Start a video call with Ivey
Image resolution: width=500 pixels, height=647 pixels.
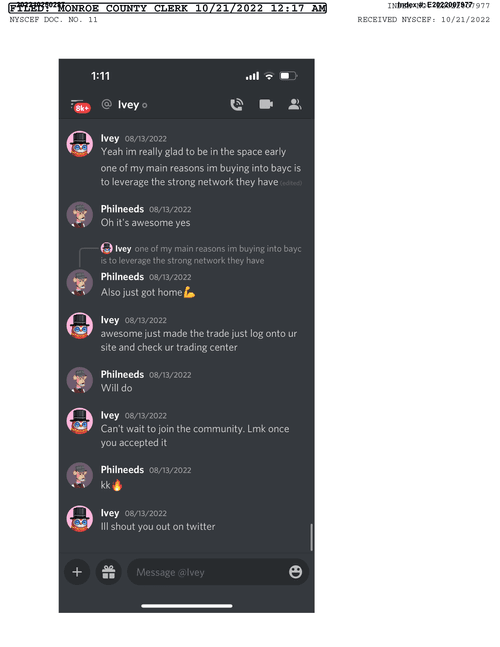266,104
